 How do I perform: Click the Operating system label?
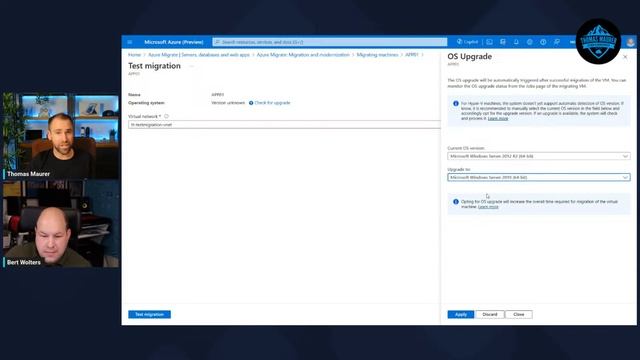pyautogui.click(x=146, y=103)
